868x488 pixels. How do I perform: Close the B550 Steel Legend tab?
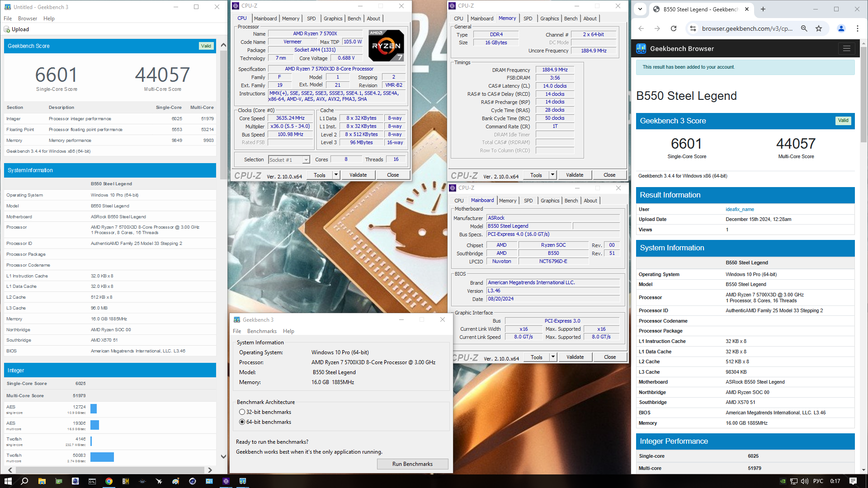pos(747,9)
